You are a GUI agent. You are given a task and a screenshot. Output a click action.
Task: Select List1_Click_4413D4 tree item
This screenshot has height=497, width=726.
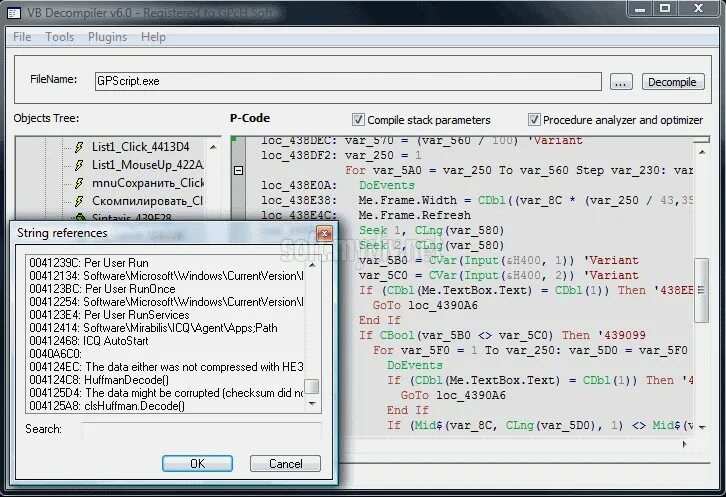(140, 147)
